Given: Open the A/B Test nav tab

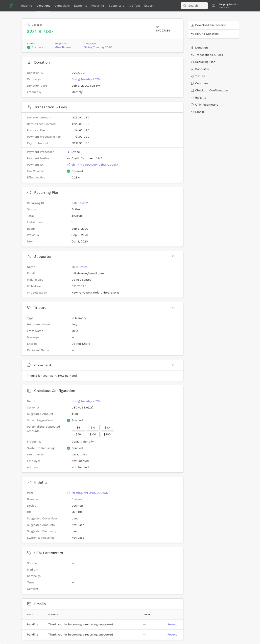Looking at the screenshot, I should point(134,5).
